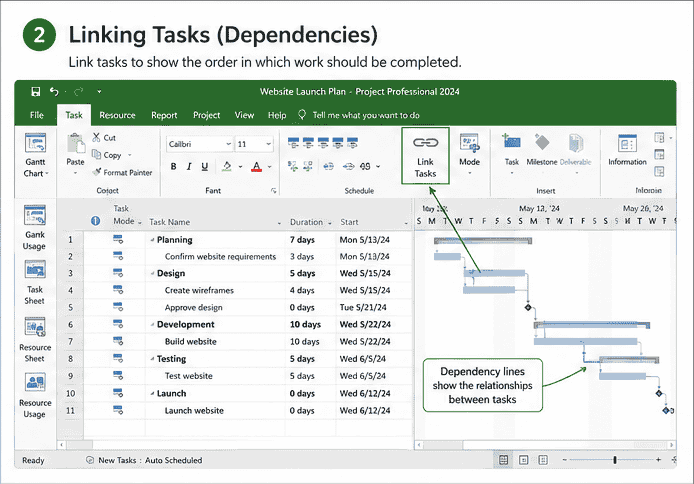Click the Gantt Chart view button in ribbon
This screenshot has width=694, height=484.
(35, 155)
